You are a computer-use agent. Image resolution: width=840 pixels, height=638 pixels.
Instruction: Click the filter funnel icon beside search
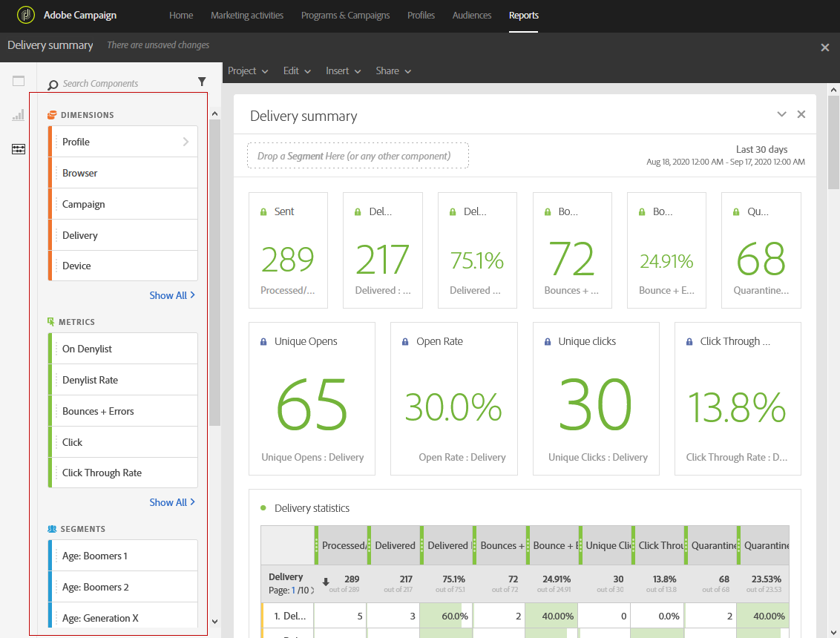(x=202, y=82)
